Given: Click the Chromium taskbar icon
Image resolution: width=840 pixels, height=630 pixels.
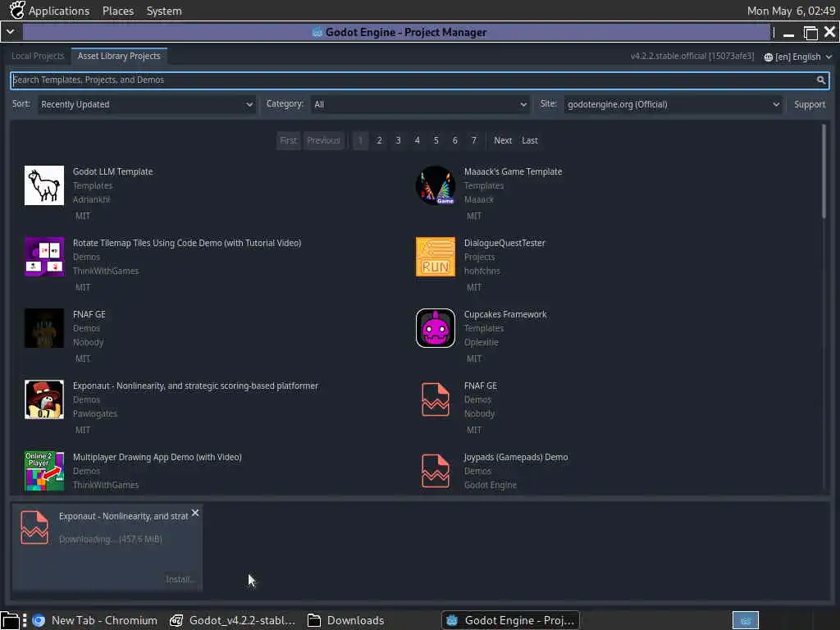Looking at the screenshot, I should coord(39,620).
